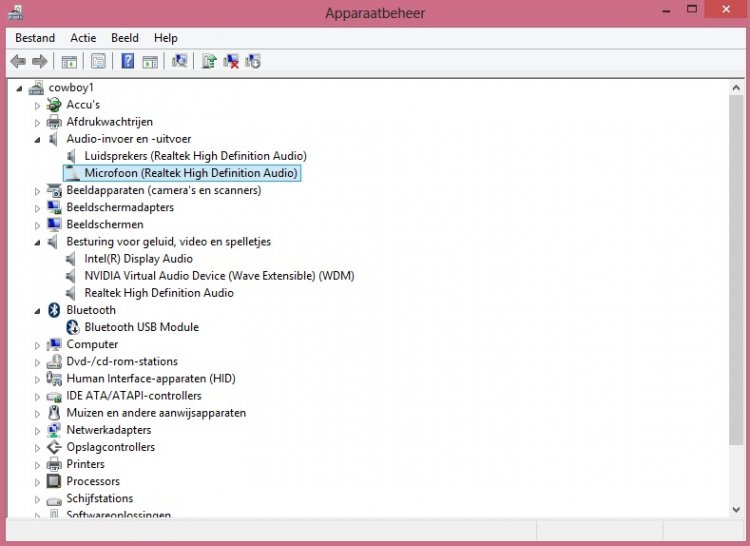Viewport: 750px width, 546px height.
Task: Select Muizen en andere aanwijsapparaten label
Action: pyautogui.click(x=156, y=413)
